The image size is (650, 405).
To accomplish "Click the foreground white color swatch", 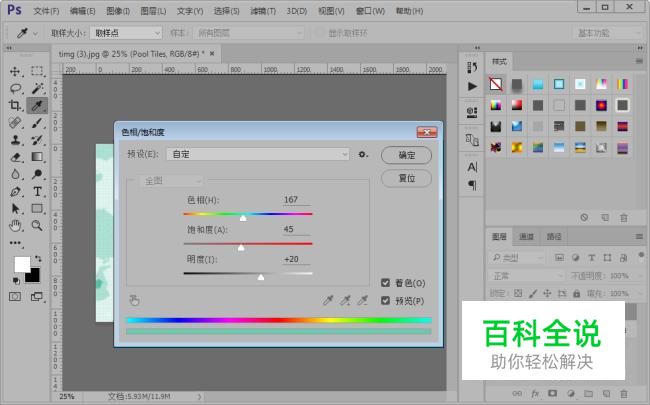I will pos(22,264).
